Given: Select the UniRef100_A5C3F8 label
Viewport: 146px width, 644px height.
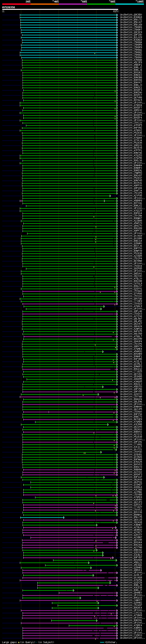Looking at the screenshot, I should [x=131, y=63].
